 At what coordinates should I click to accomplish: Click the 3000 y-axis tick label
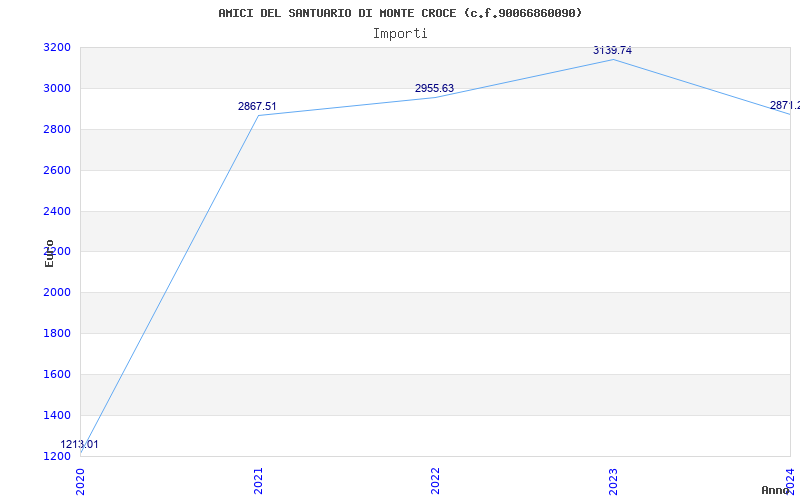coord(56,89)
